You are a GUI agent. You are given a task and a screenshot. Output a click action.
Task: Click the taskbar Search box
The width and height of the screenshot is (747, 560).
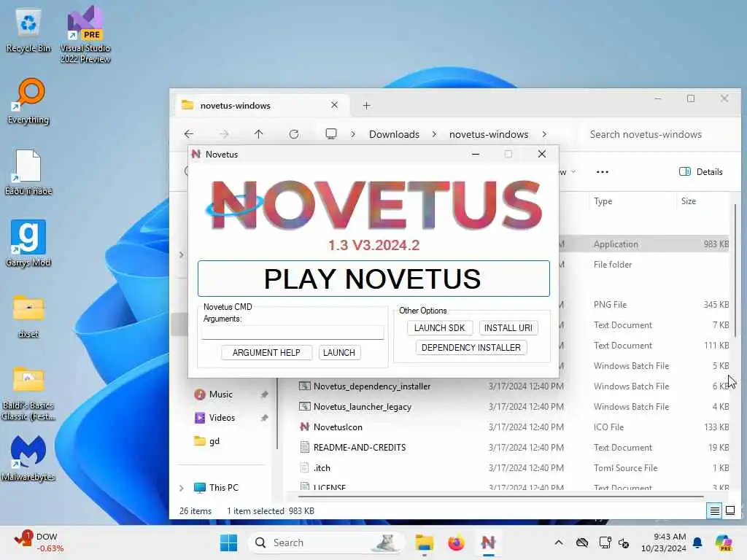pyautogui.click(x=327, y=542)
